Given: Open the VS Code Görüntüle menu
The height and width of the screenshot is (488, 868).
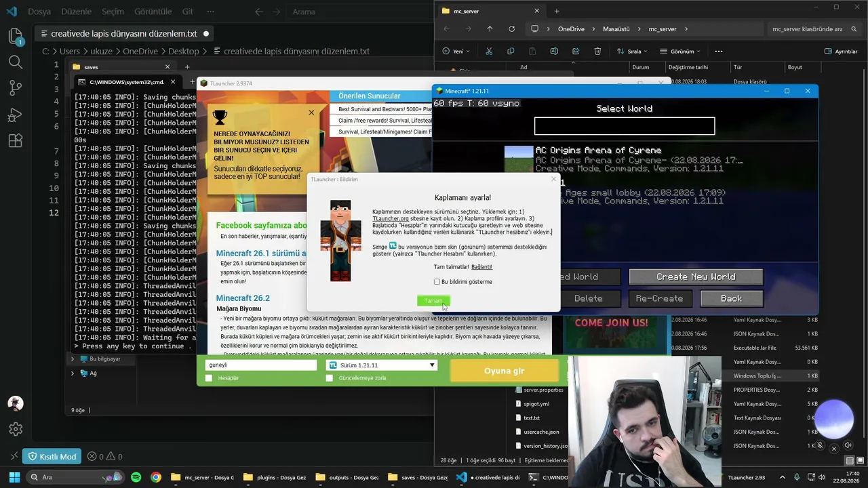Looking at the screenshot, I should (155, 12).
